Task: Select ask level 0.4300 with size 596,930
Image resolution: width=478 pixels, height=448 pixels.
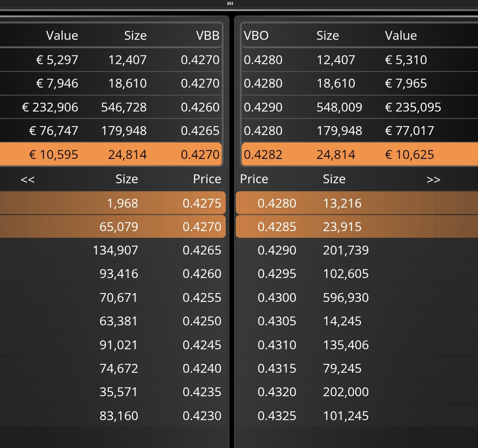Action: click(357, 297)
